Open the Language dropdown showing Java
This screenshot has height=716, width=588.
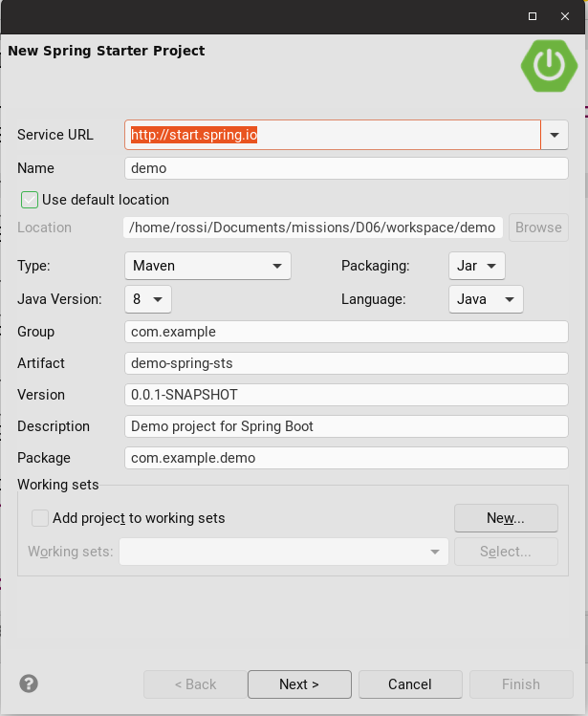coord(486,299)
